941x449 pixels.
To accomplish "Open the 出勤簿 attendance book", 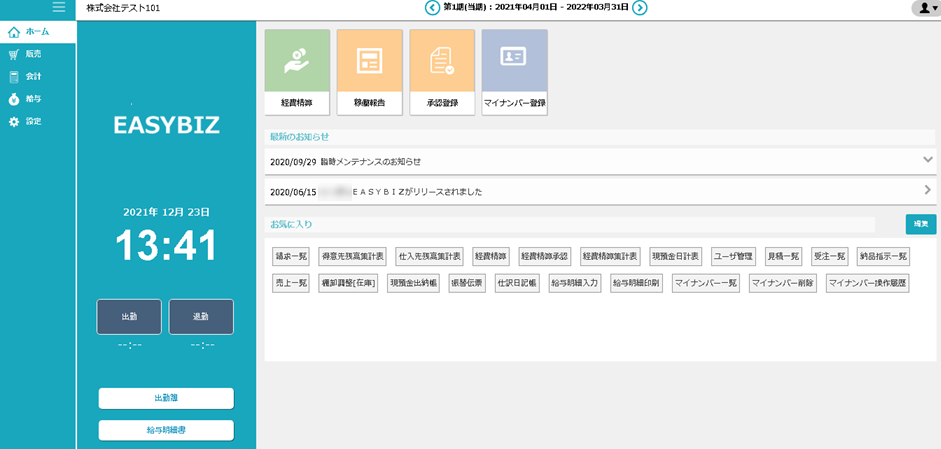I will point(166,398).
